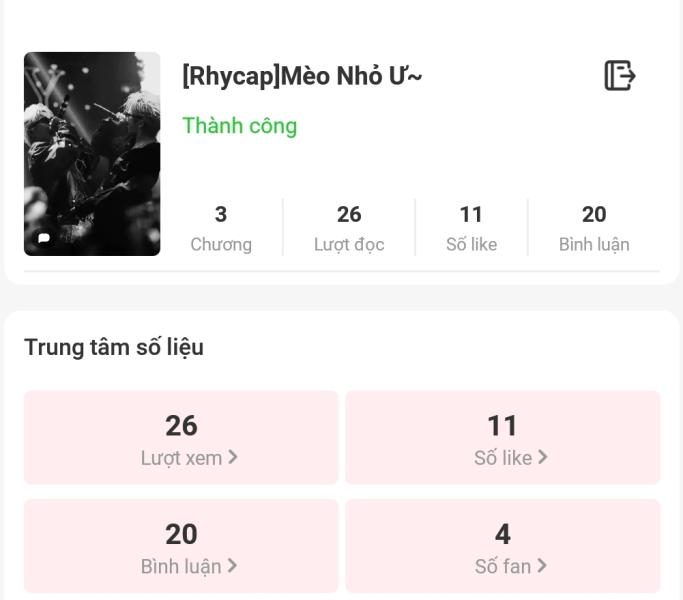Open the Số fan pink card
This screenshot has height=600, width=683.
tap(503, 546)
